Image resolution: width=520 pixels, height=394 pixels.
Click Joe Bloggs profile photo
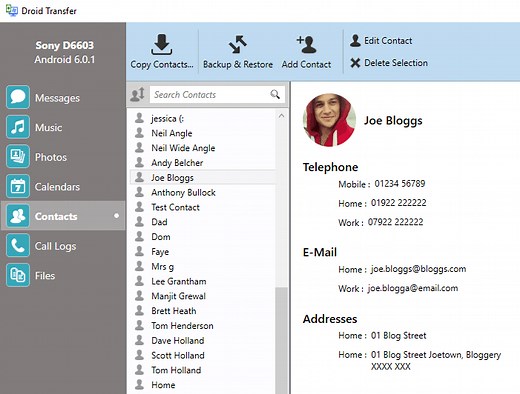[x=329, y=120]
